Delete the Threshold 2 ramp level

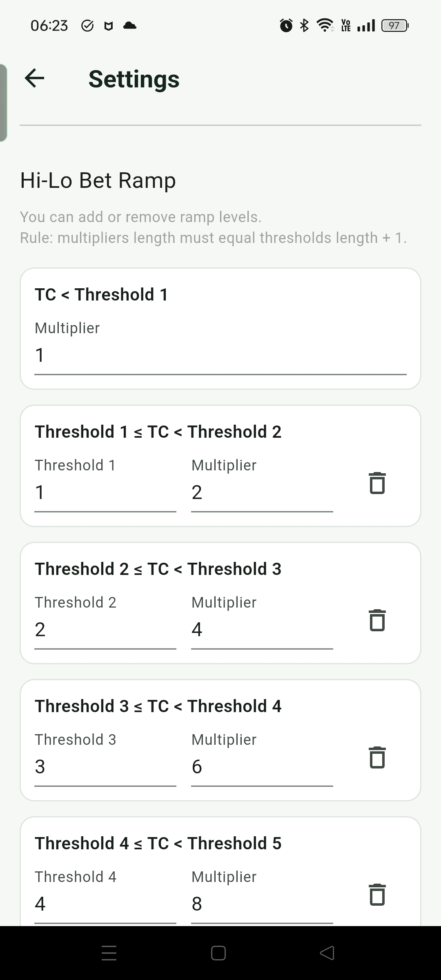pyautogui.click(x=377, y=620)
